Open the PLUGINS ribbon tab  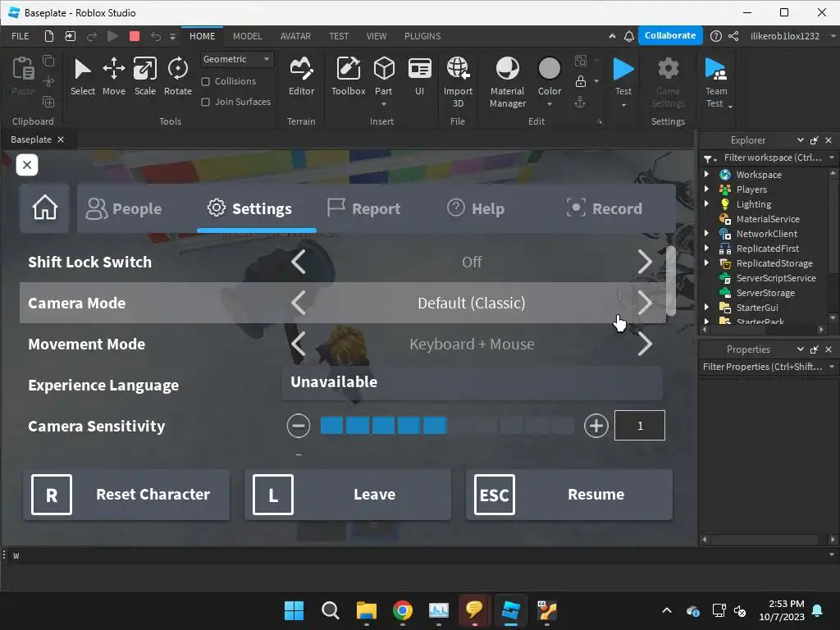pyautogui.click(x=422, y=36)
